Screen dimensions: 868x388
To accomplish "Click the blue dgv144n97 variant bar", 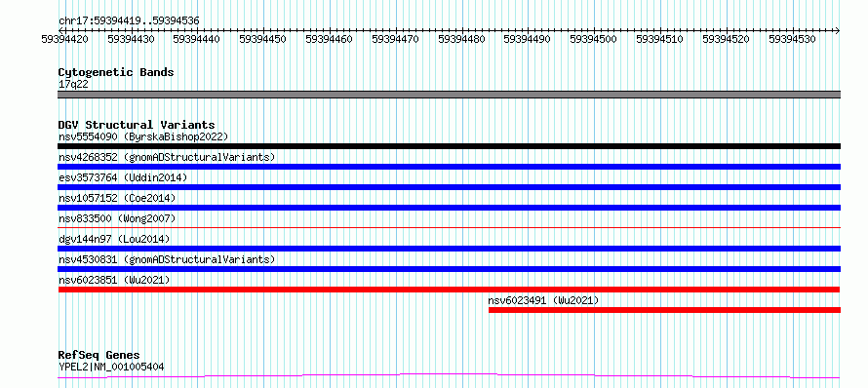I will (x=449, y=249).
